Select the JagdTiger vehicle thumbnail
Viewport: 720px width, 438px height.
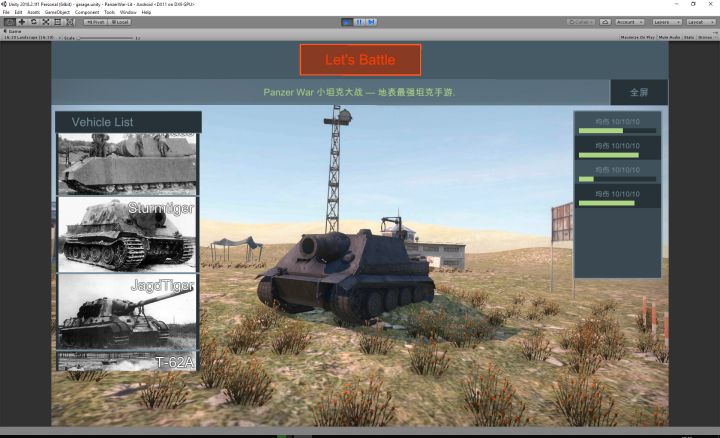127,311
